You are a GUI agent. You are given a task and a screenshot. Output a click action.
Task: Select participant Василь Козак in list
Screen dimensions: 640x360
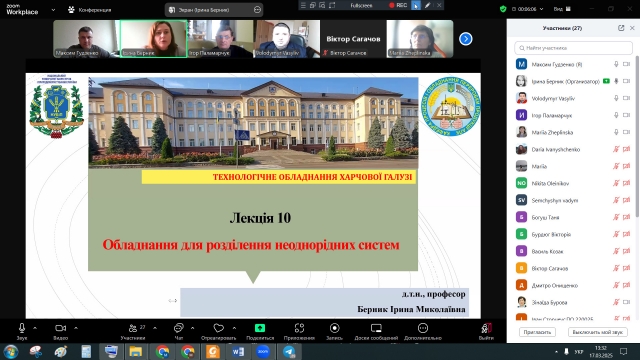(573, 251)
